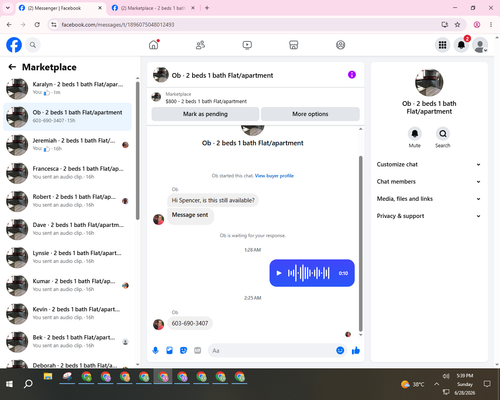This screenshot has height=400, width=500.
Task: Open Windows Start button
Action: [9, 384]
